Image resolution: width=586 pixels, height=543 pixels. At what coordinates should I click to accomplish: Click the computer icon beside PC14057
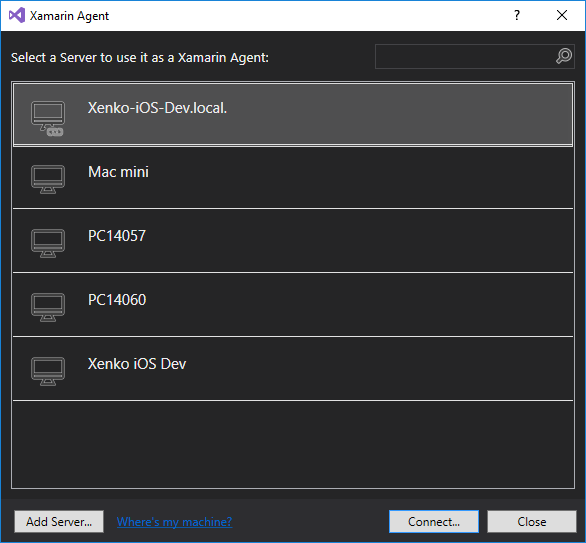tap(47, 243)
